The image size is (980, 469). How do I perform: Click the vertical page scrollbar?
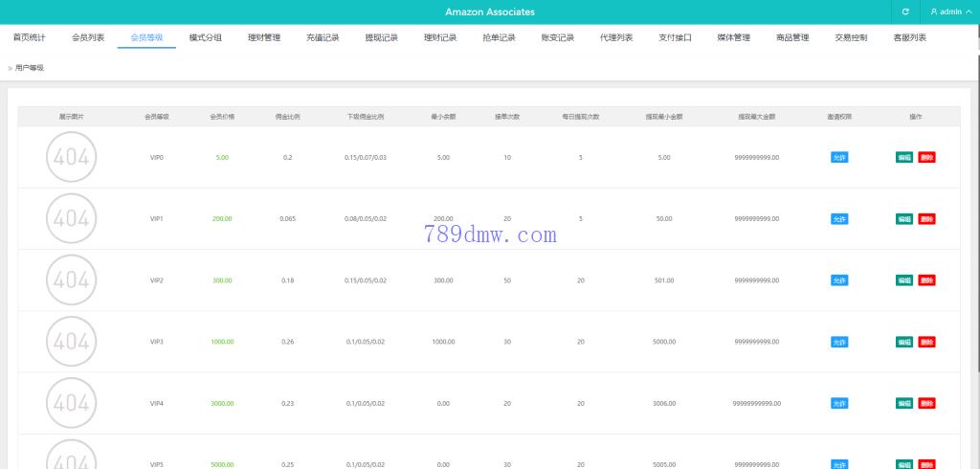point(976,239)
